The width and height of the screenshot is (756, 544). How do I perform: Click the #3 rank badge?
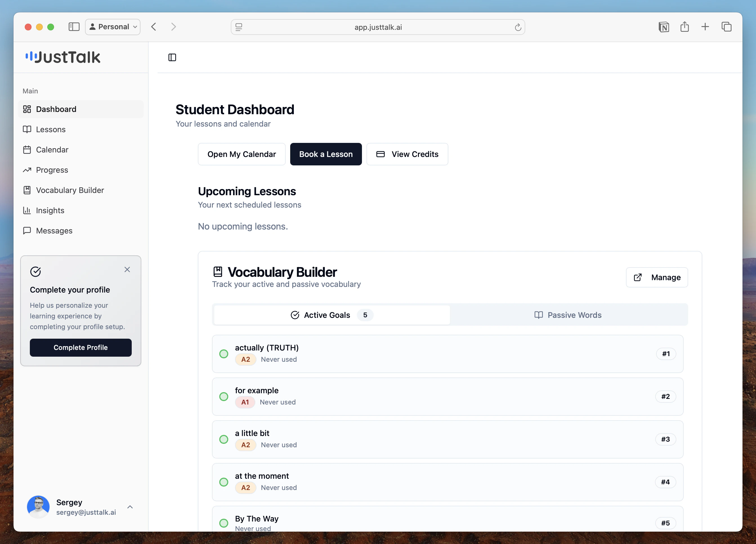tap(665, 439)
